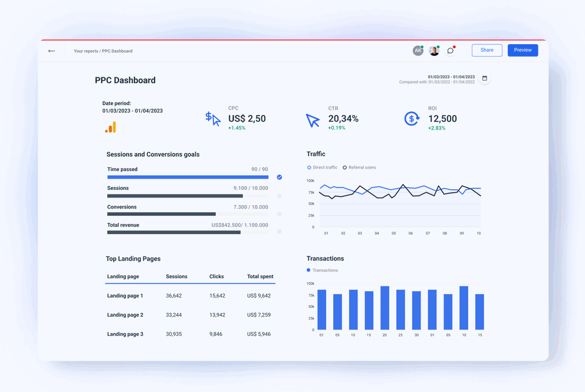585x392 pixels.
Task: Go to Your reports breadcrumb
Action: click(86, 51)
